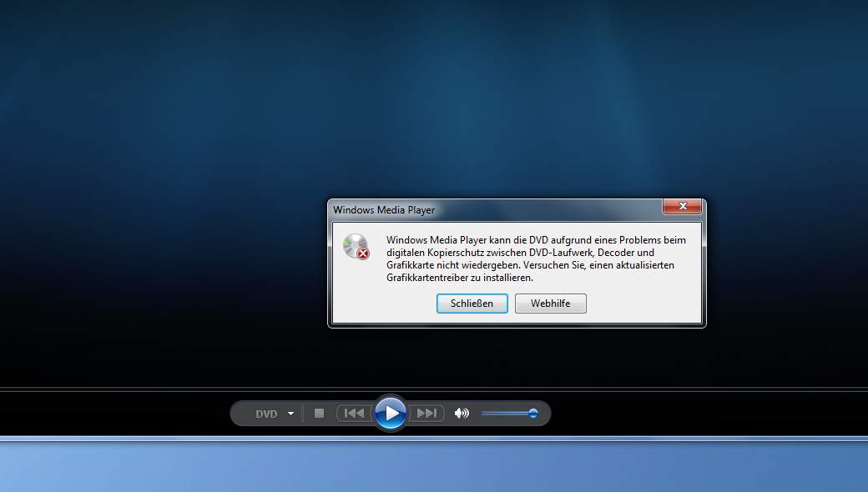Close the error dialog with the red X

[x=683, y=206]
